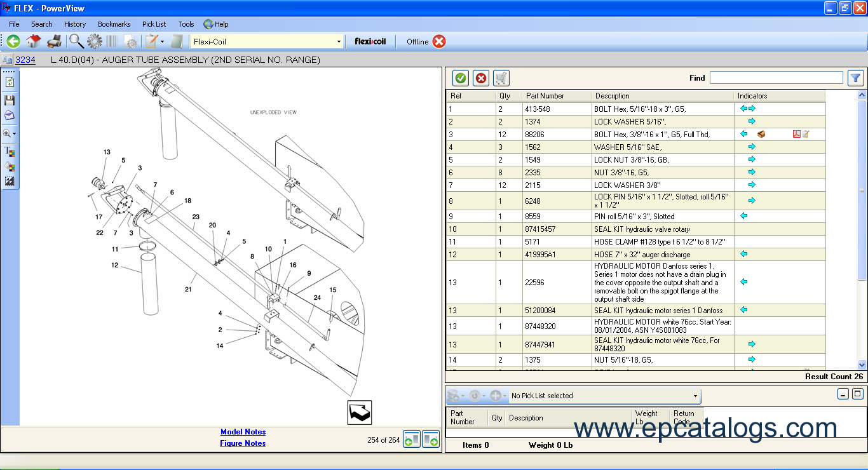Viewport: 868px width, 470px height.
Task: Open the History menu
Action: tap(75, 24)
